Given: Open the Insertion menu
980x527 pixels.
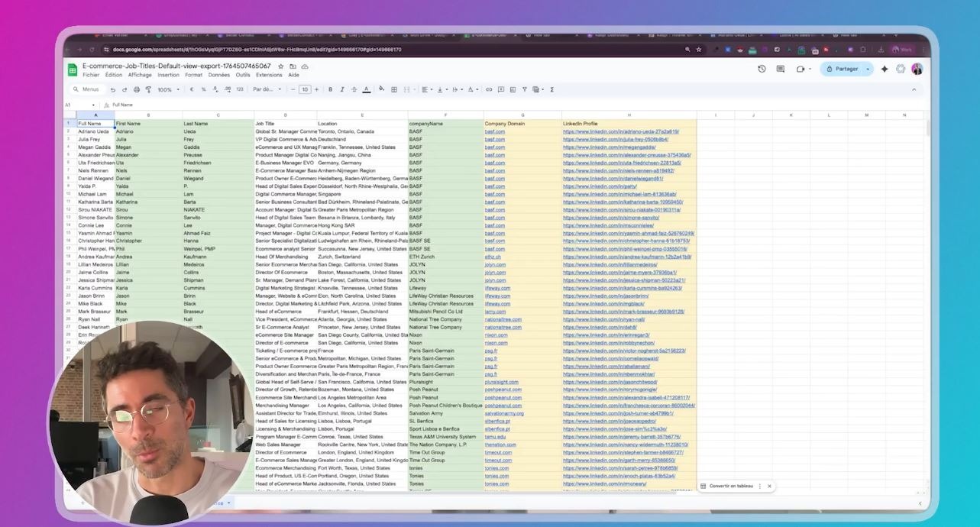Looking at the screenshot, I should click(168, 75).
